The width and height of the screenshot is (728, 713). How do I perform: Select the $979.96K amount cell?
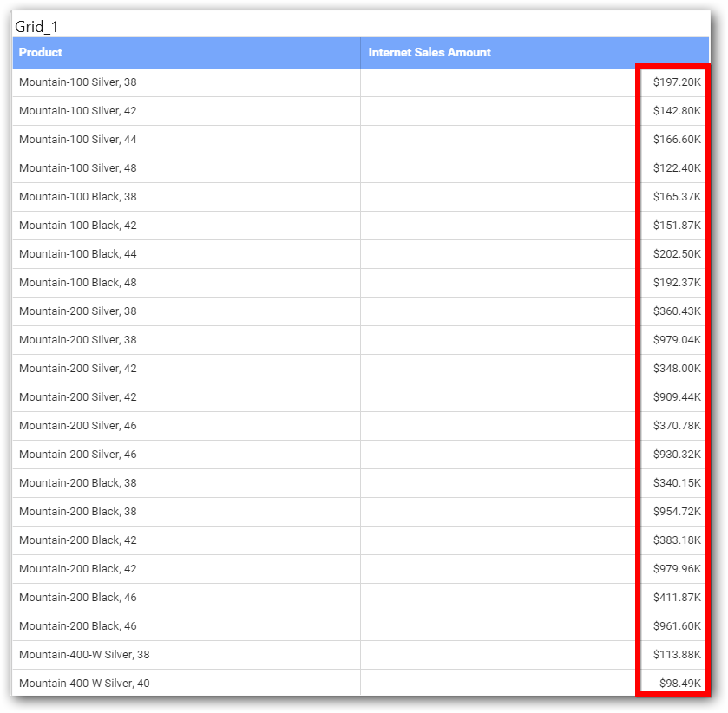click(x=677, y=569)
